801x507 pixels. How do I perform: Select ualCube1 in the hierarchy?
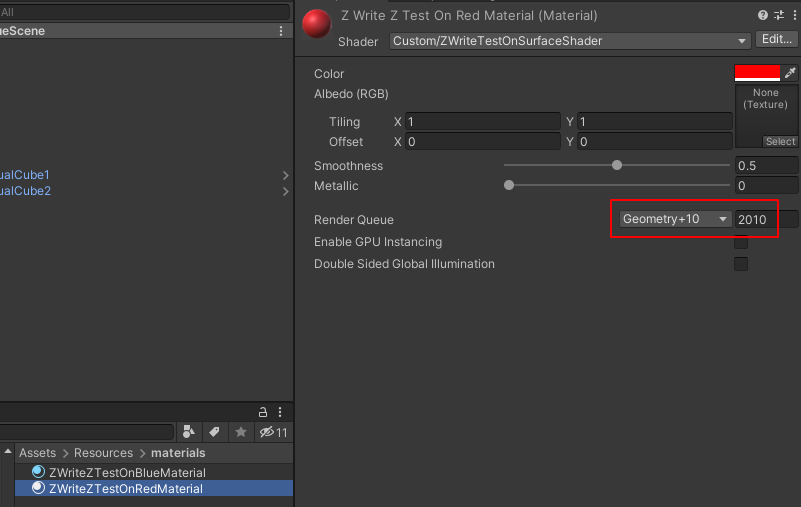click(25, 175)
